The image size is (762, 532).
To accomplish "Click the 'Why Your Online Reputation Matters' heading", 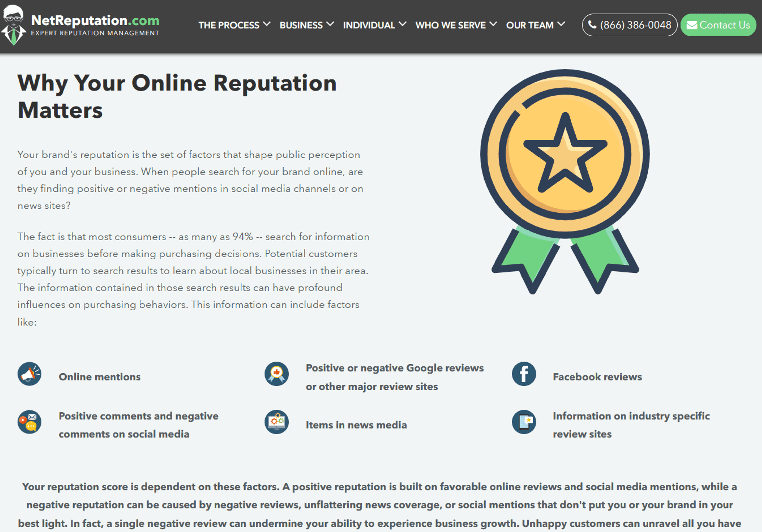I will [x=177, y=96].
